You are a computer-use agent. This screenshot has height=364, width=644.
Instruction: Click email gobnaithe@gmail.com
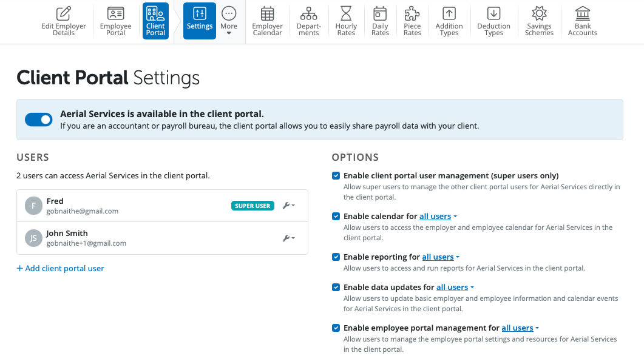pos(82,211)
